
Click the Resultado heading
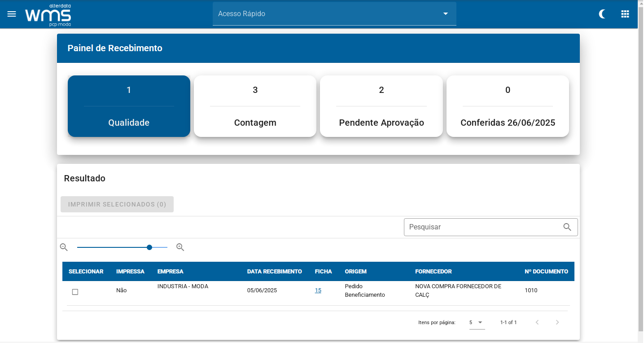pyautogui.click(x=85, y=178)
